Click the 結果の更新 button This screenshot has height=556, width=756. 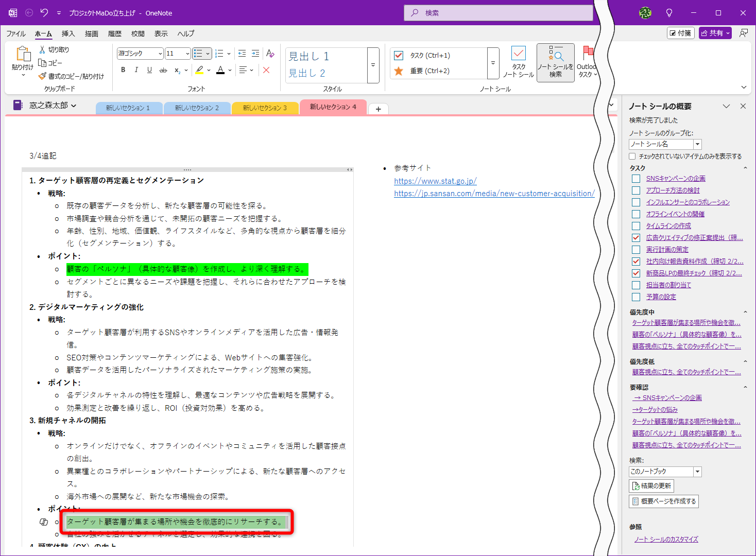650,485
